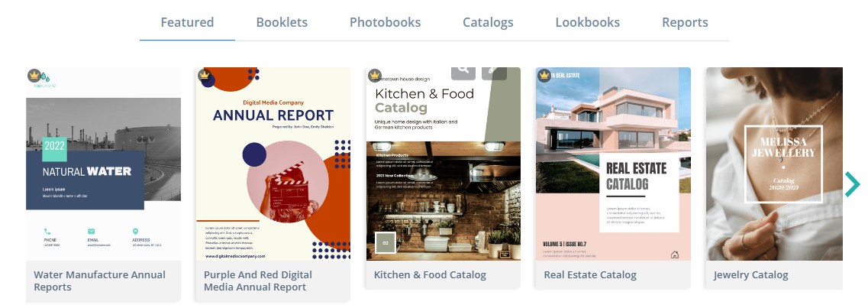Open the Reports tab
Image resolution: width=868 pixels, height=305 pixels.
tap(685, 23)
